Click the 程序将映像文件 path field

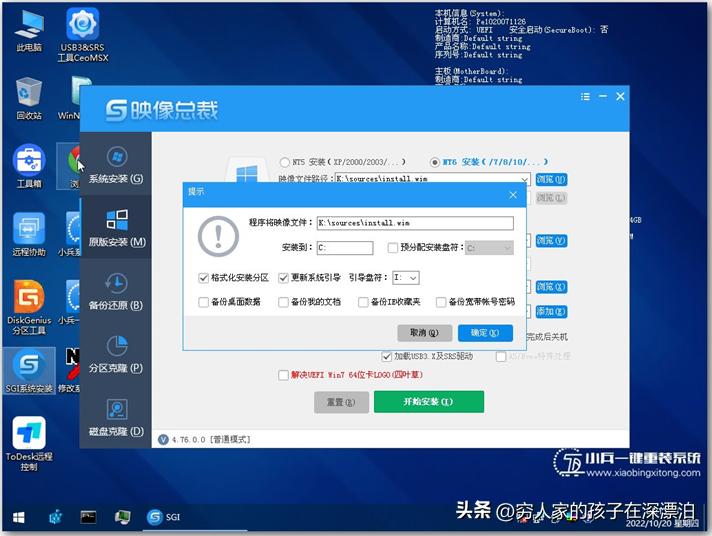coord(415,223)
